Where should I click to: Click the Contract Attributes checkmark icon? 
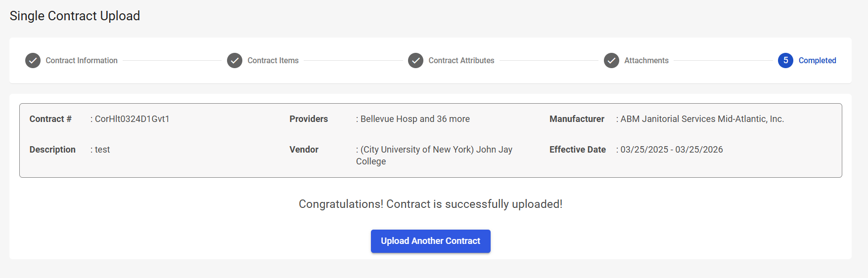click(415, 61)
